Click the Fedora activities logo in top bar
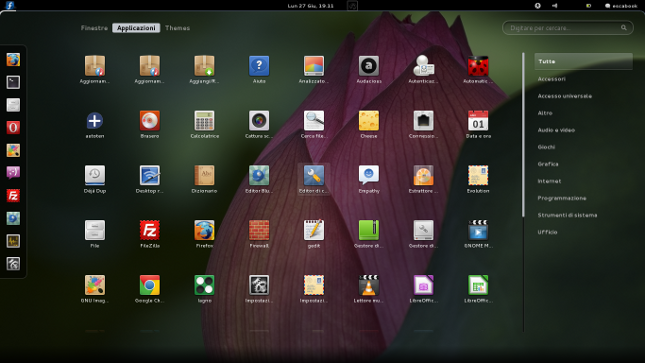Viewport: 645px width, 363px height. tap(9, 5)
